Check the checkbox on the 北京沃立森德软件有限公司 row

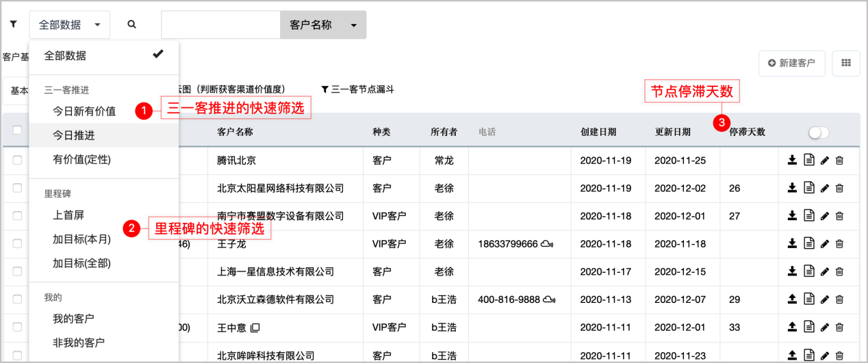(17, 299)
